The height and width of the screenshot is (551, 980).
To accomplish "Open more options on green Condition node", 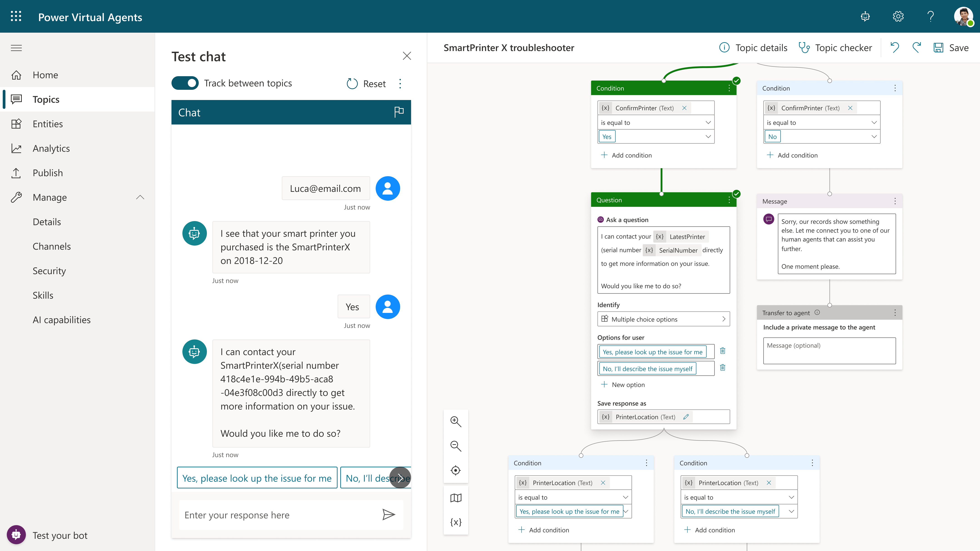I will coord(729,88).
